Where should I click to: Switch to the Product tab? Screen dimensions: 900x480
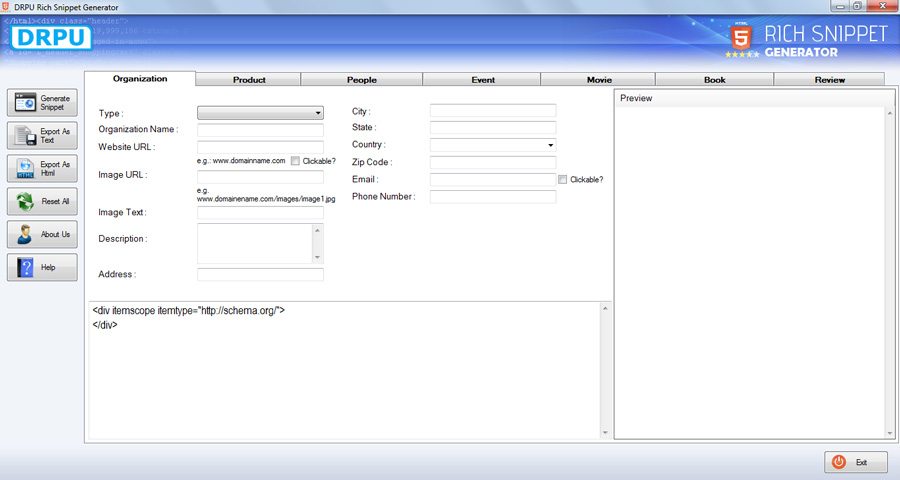(249, 80)
